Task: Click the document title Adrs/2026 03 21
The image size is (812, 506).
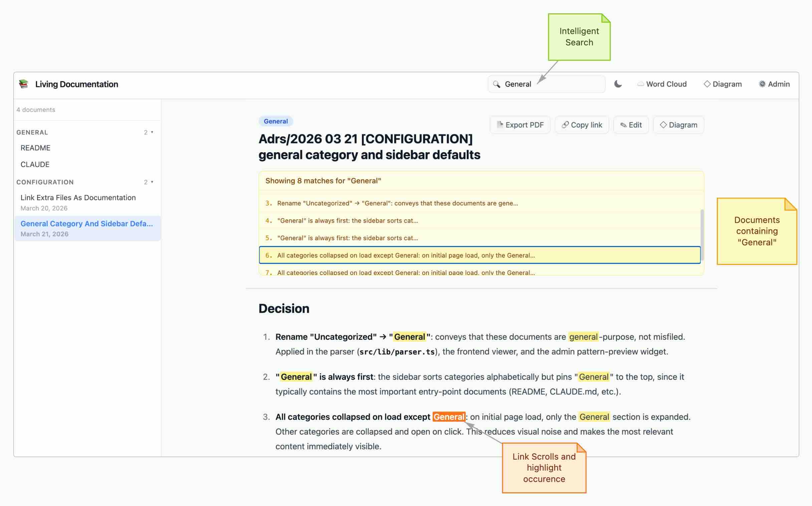Action: tap(369, 147)
